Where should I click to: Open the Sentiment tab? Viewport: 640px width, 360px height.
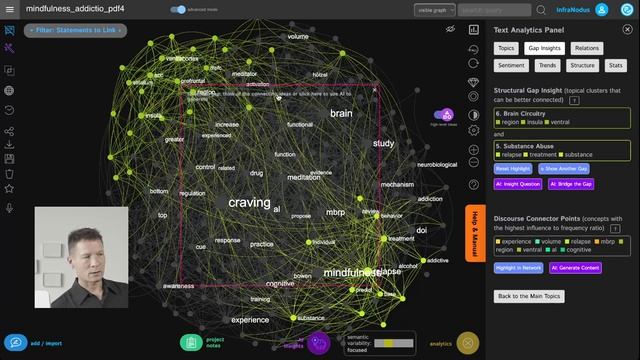511,65
